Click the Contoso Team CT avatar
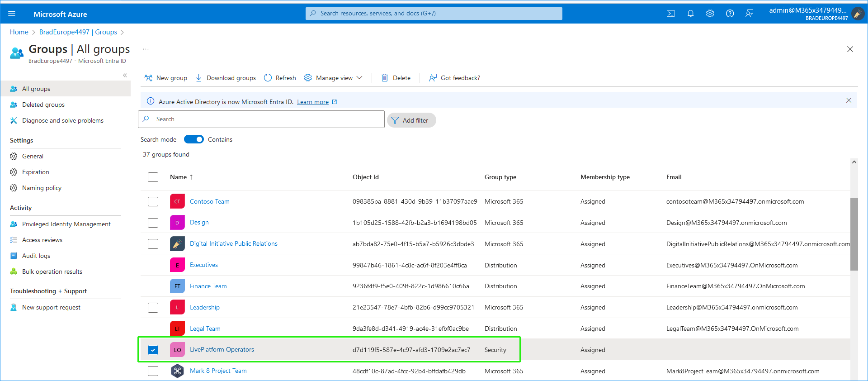868x381 pixels. point(177,201)
